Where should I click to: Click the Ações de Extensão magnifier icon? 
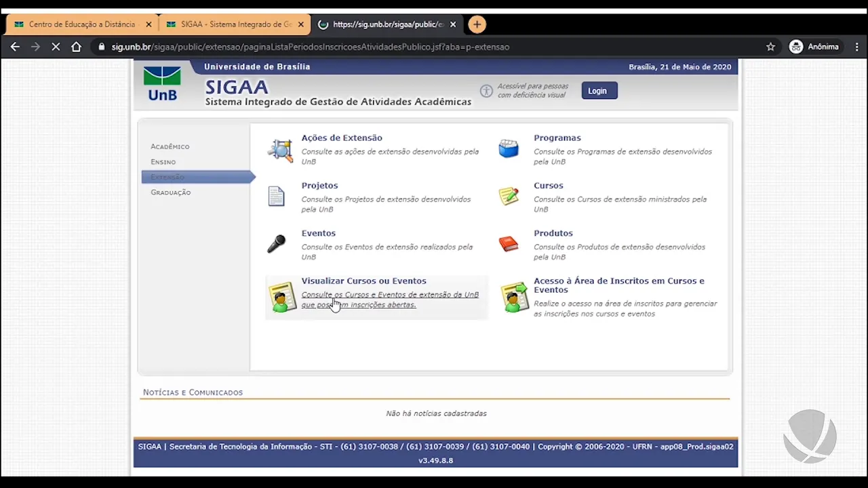point(280,150)
